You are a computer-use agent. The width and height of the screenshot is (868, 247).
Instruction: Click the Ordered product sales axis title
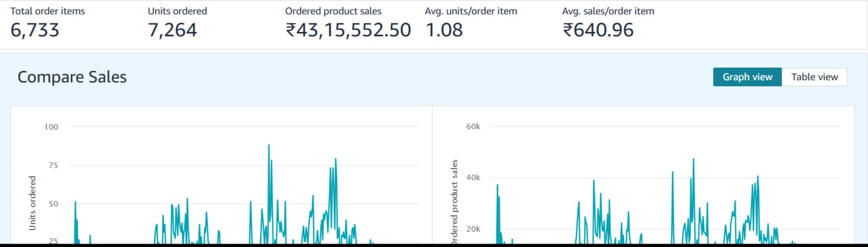(454, 201)
